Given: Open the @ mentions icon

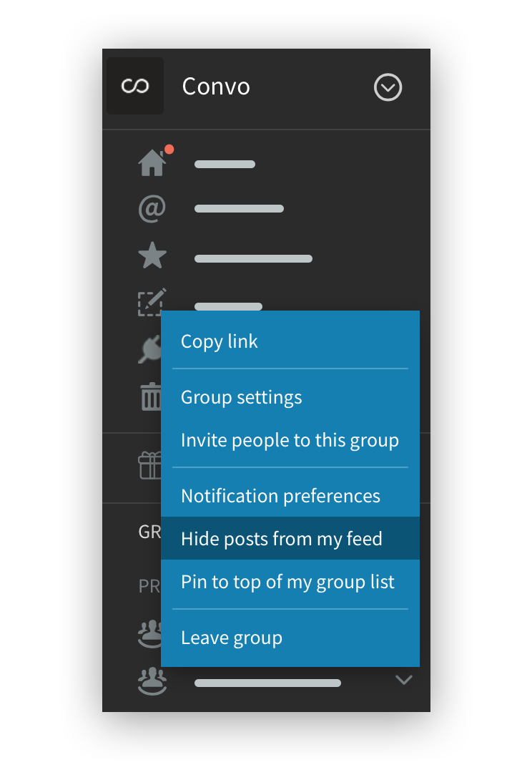Looking at the screenshot, I should coord(152,209).
